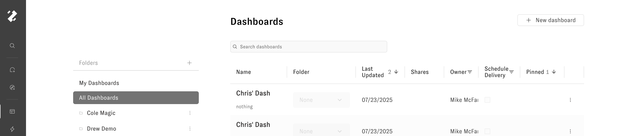
Task: Add a new folder with plus icon
Action: [x=189, y=63]
